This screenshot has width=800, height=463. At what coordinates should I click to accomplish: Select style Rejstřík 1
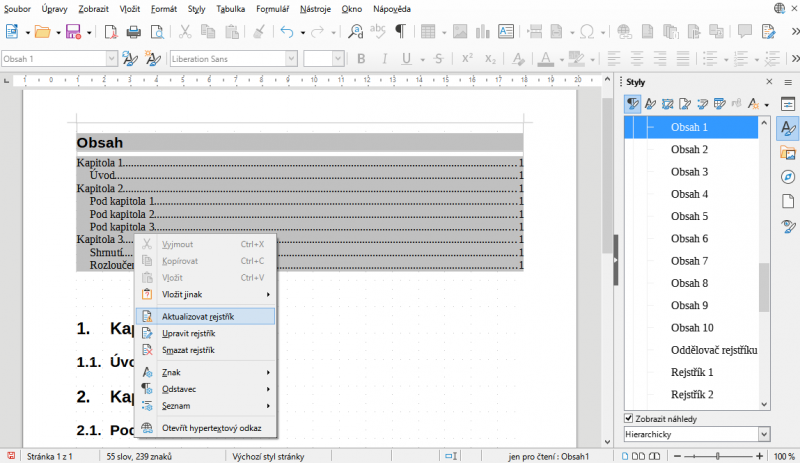(x=692, y=373)
